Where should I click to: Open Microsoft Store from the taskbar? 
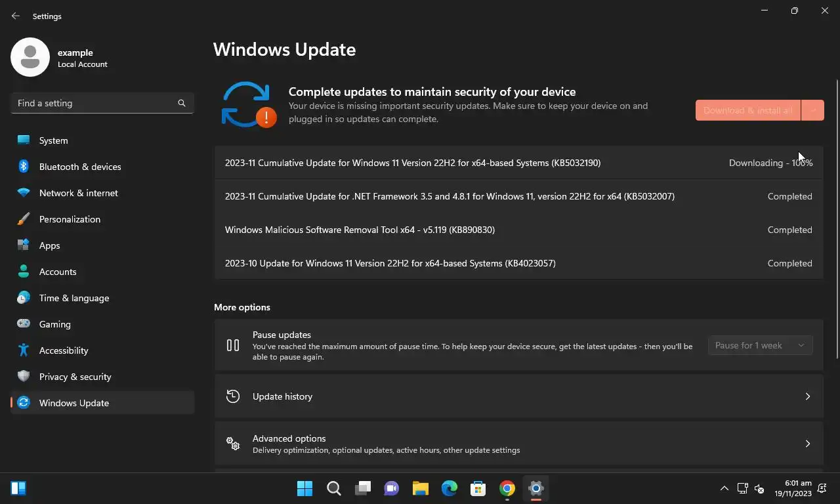[x=478, y=488]
